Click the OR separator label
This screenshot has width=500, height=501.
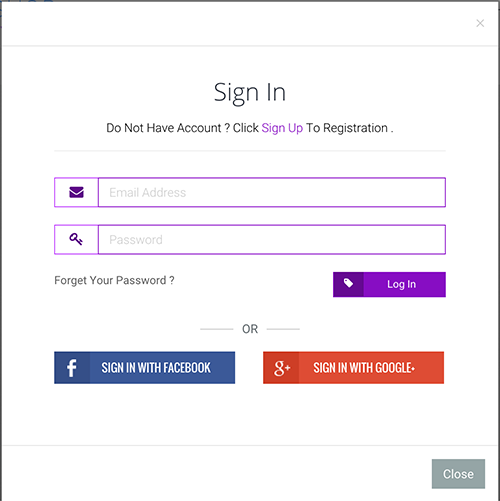tap(250, 329)
